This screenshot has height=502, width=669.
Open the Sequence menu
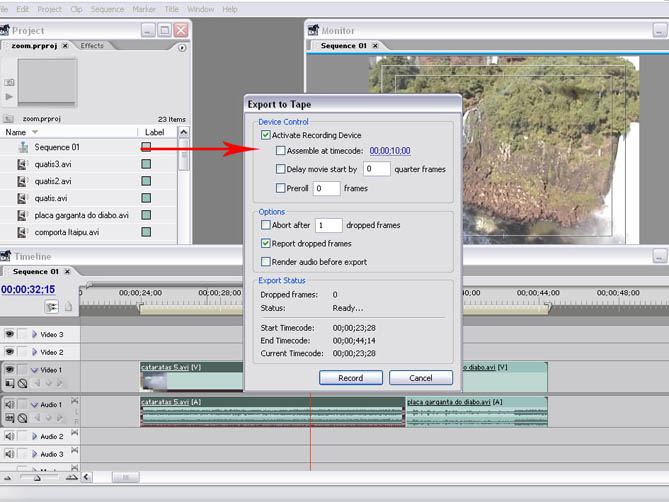(107, 9)
